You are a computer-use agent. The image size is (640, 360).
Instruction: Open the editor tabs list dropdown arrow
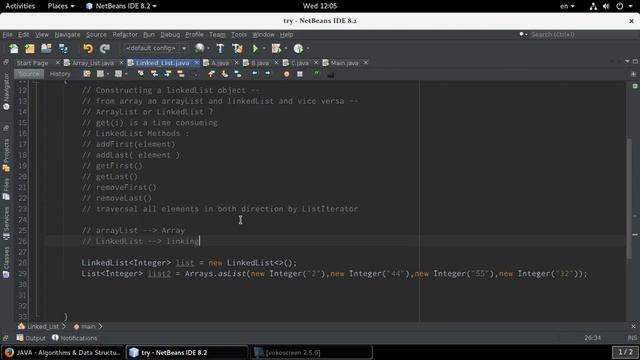click(x=627, y=62)
